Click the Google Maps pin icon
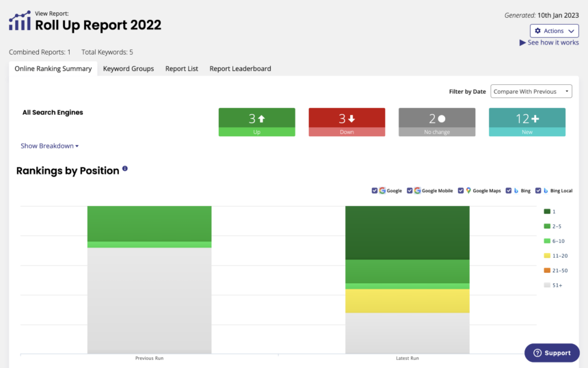Image resolution: width=588 pixels, height=368 pixels. pyautogui.click(x=468, y=191)
